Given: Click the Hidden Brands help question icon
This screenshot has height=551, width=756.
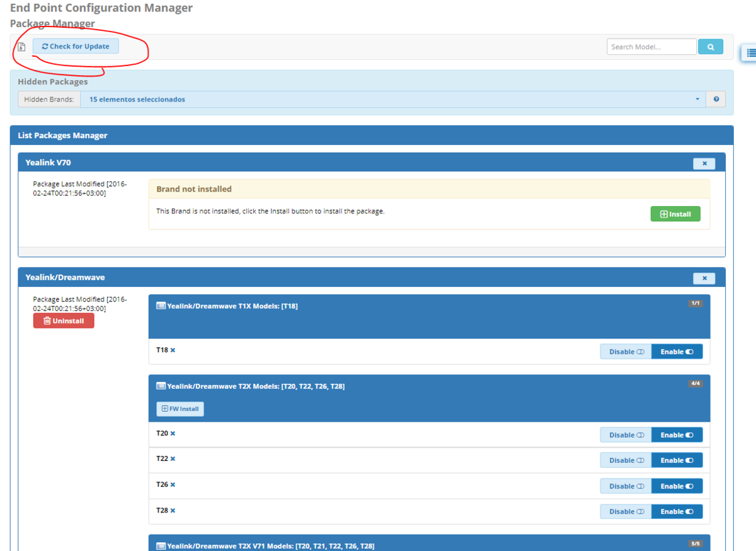Looking at the screenshot, I should tap(716, 99).
